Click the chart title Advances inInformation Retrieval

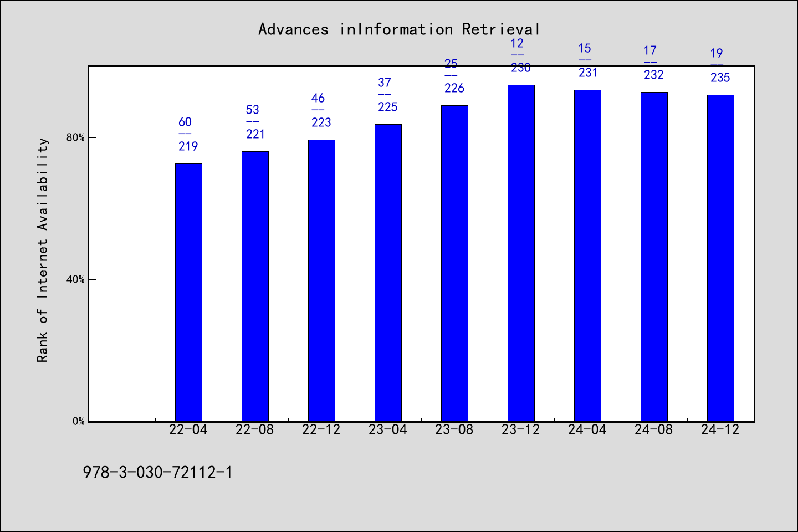(x=399, y=29)
